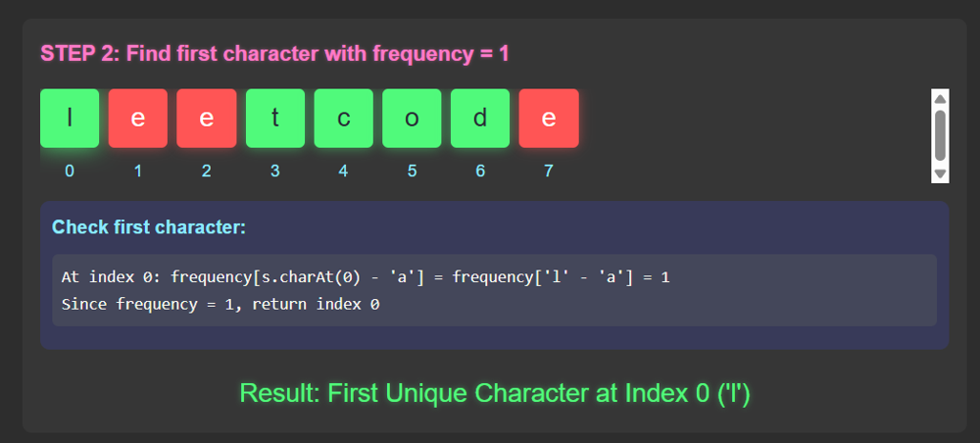This screenshot has height=443, width=980.
Task: Select the green 'd' character tile
Action: (x=480, y=119)
